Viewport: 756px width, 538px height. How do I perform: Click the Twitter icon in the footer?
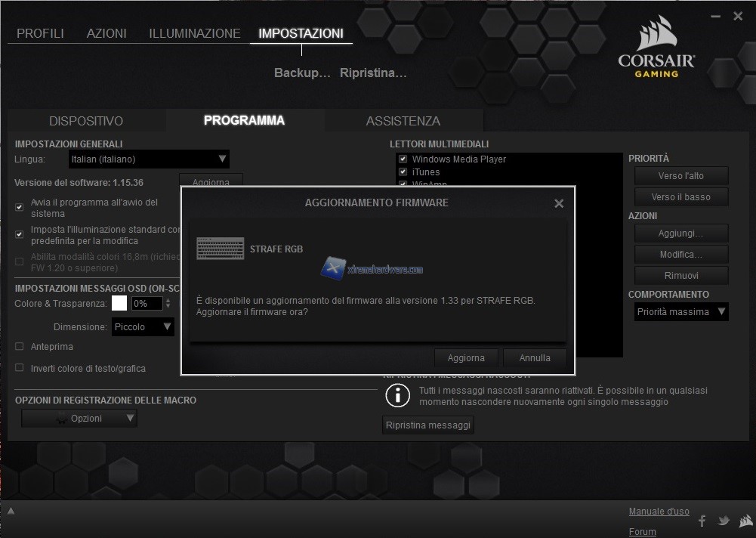tap(723, 521)
